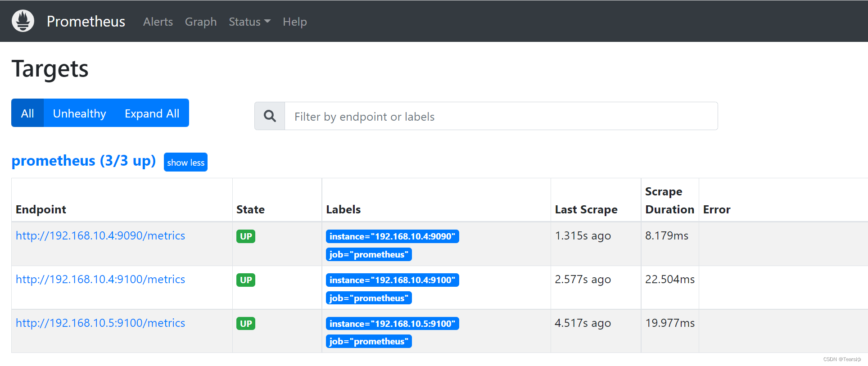Click the Prometheus flame logo icon
Viewport: 868px width, 366px height.
point(23,21)
